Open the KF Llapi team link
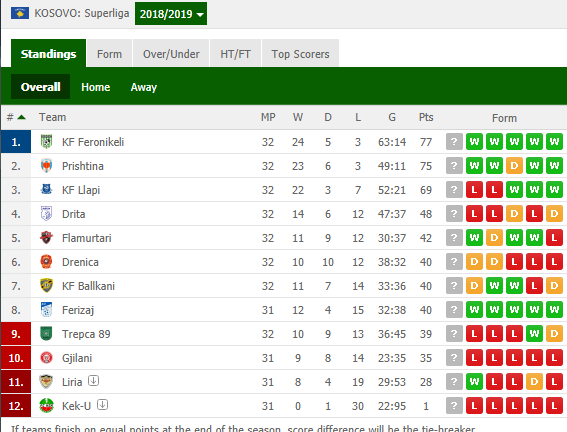The width and height of the screenshot is (567, 432). click(81, 190)
